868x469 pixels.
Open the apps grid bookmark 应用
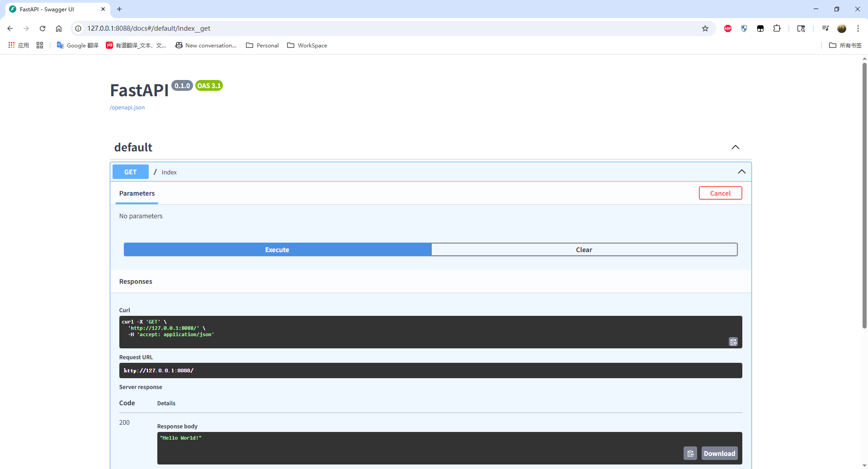tap(19, 45)
